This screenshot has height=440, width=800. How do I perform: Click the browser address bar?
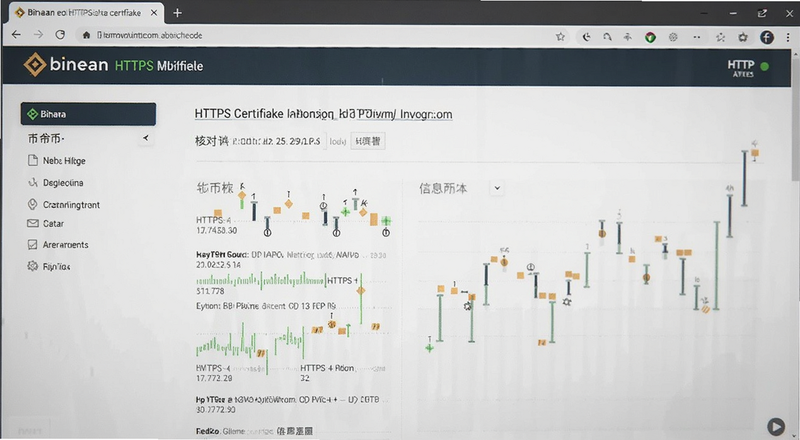pyautogui.click(x=316, y=35)
